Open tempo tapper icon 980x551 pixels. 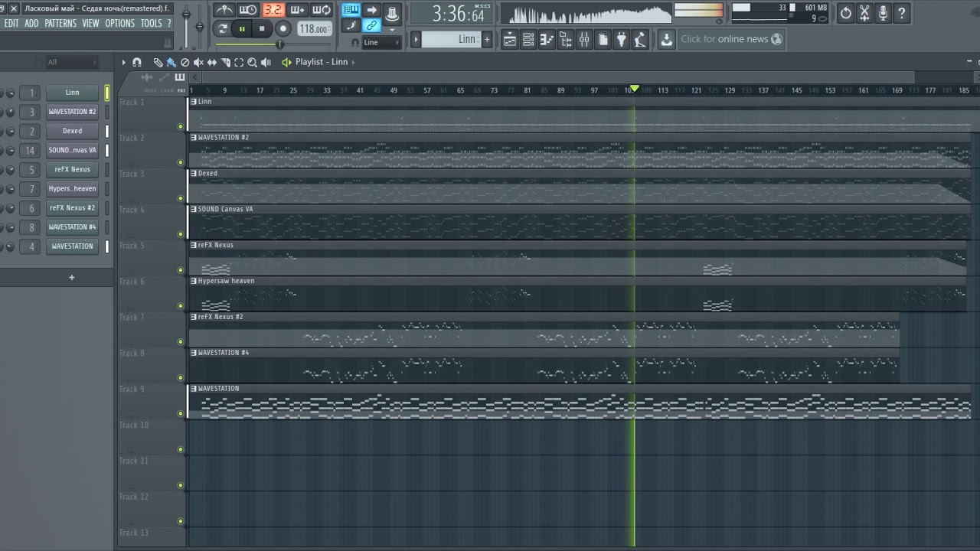coord(640,39)
